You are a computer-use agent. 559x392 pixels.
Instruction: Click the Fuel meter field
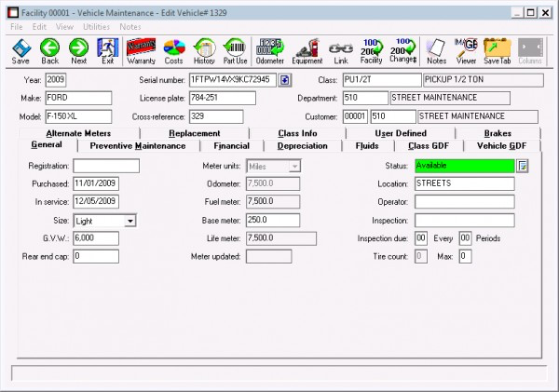pos(273,202)
